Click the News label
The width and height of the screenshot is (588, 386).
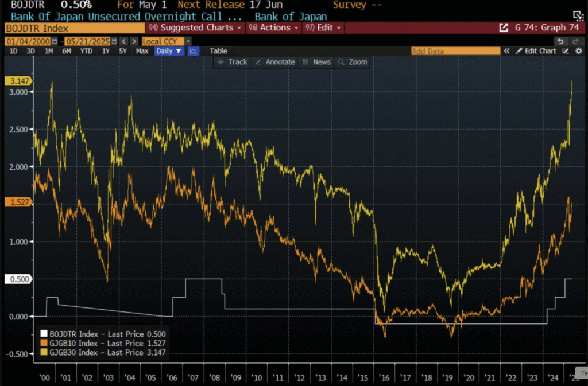coord(322,62)
